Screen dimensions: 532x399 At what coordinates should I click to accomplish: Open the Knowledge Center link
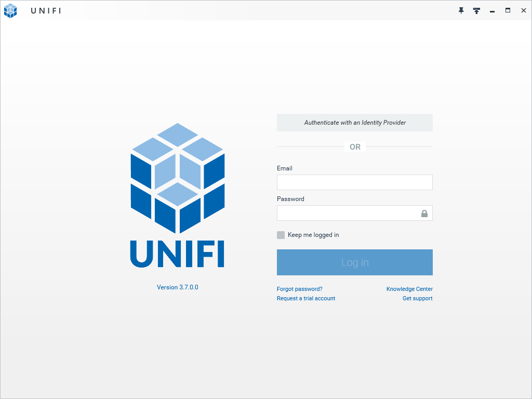pos(409,289)
